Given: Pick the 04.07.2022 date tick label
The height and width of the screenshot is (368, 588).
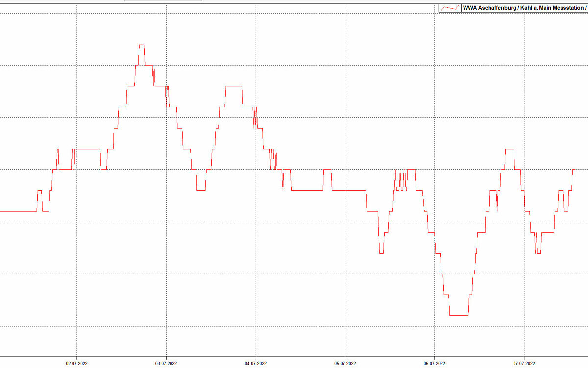Looking at the screenshot, I should pos(256,364).
